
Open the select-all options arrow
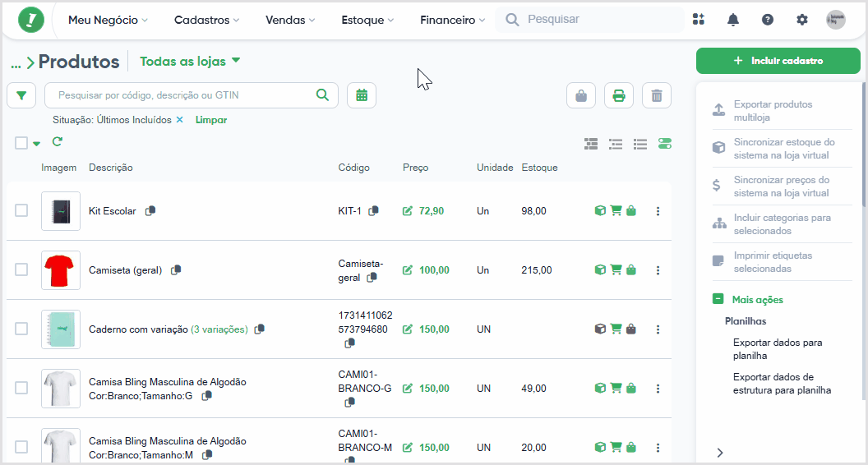36,144
